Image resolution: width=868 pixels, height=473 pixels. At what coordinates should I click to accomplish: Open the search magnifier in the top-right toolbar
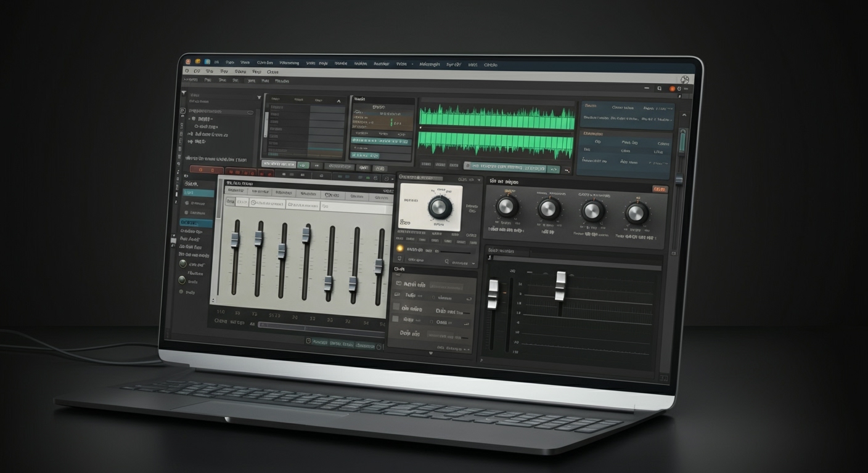pos(659,88)
